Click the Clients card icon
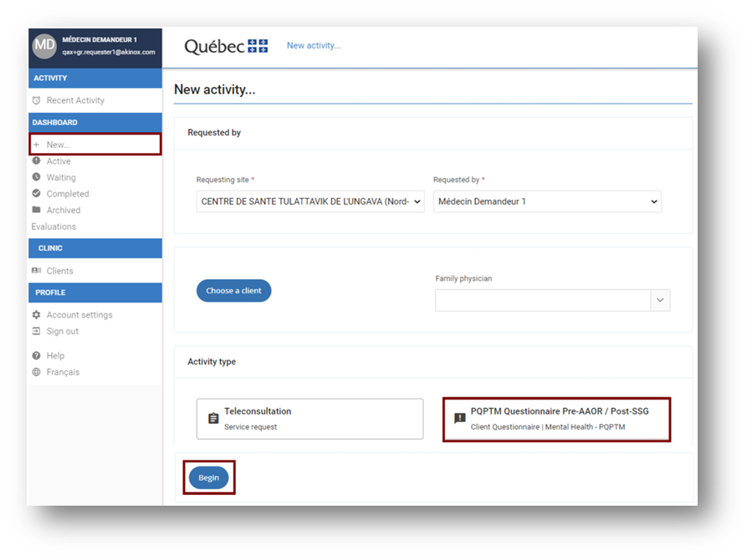The image size is (752, 560). 37,271
